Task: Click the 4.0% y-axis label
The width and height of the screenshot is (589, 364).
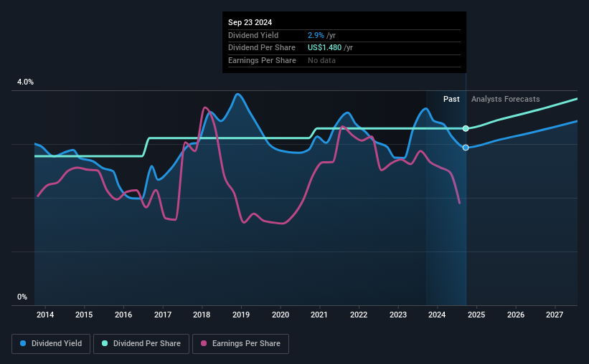Action: point(25,82)
